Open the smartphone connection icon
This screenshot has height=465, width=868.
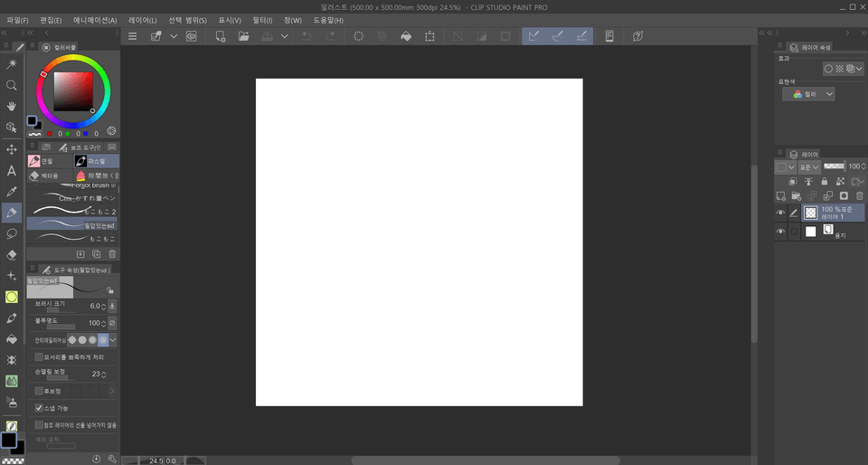click(x=609, y=36)
